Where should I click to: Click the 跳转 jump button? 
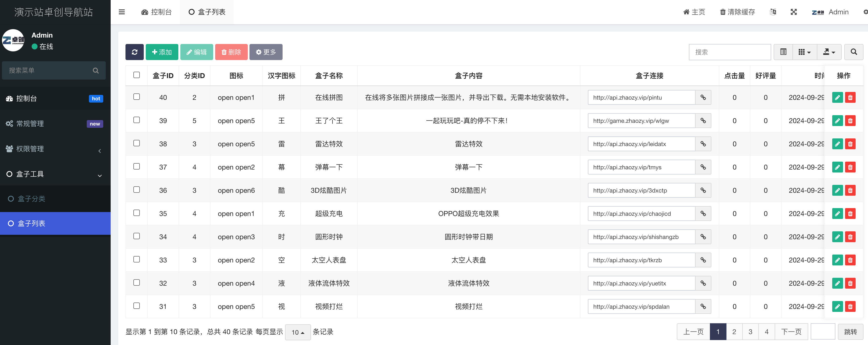point(850,332)
